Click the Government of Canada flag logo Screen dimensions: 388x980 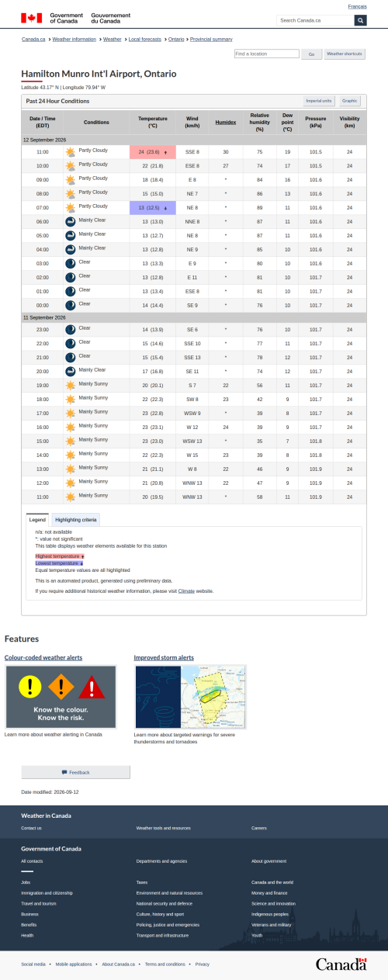32,18
